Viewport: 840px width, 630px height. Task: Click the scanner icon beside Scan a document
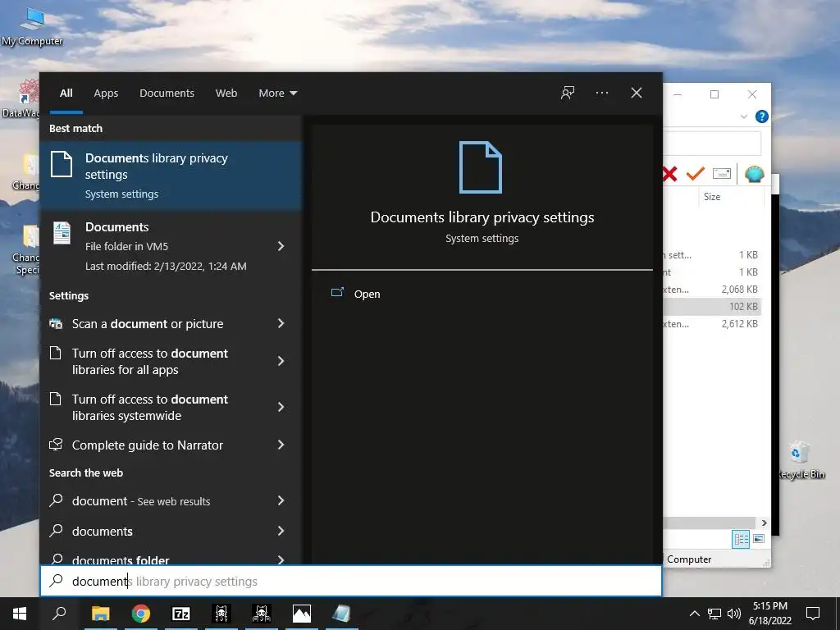[x=56, y=323]
